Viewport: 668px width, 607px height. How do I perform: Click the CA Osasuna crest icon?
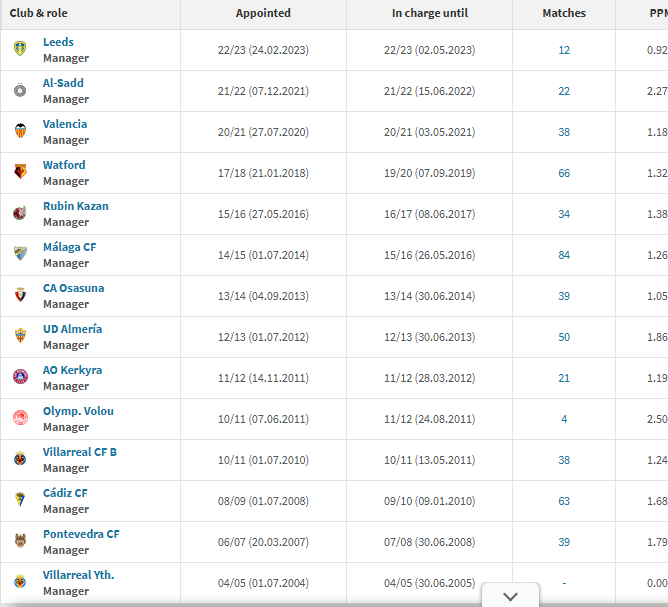click(20, 295)
